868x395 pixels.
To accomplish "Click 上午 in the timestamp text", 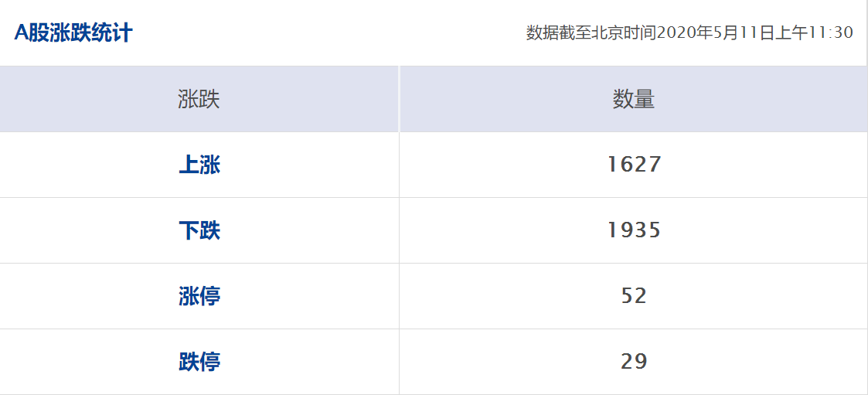I will point(792,33).
